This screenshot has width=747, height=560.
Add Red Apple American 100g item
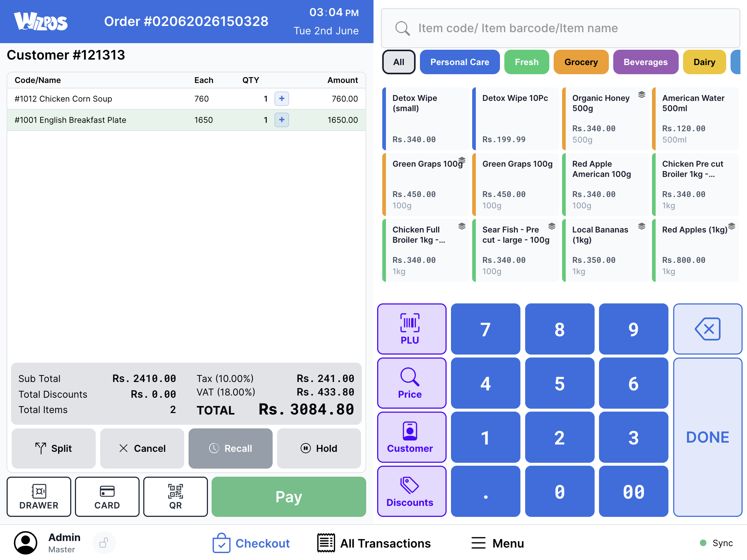point(605,184)
